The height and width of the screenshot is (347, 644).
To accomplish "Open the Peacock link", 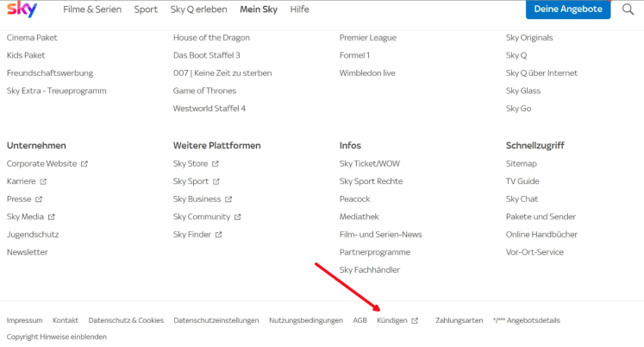I will point(354,199).
